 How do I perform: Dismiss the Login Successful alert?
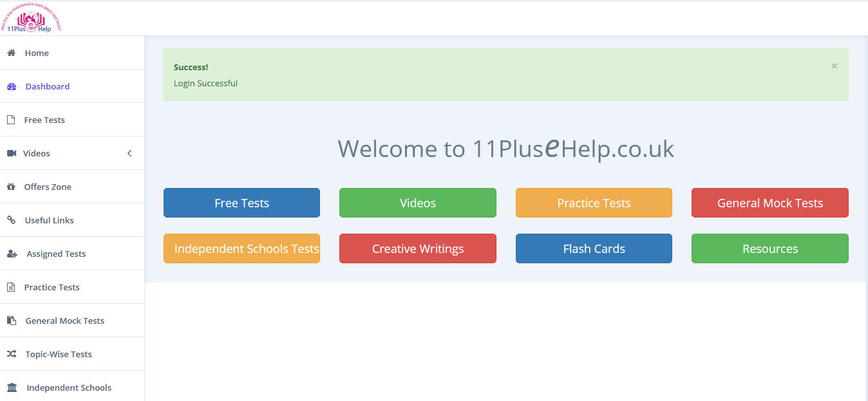click(835, 66)
